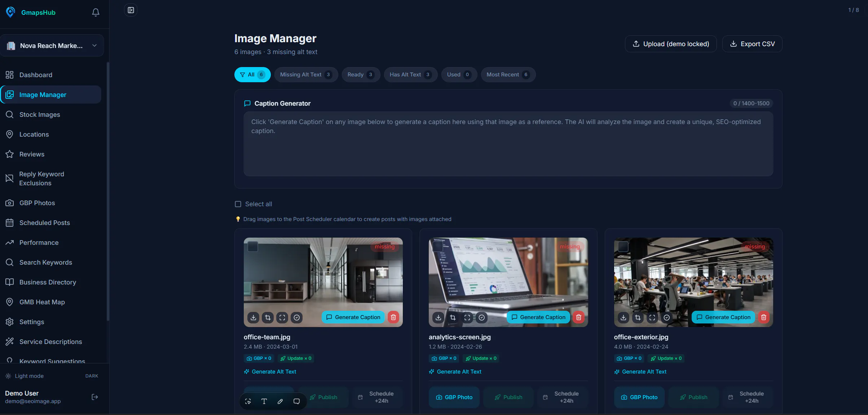Open Dashboard in the sidebar
This screenshot has height=415, width=868.
coord(51,75)
